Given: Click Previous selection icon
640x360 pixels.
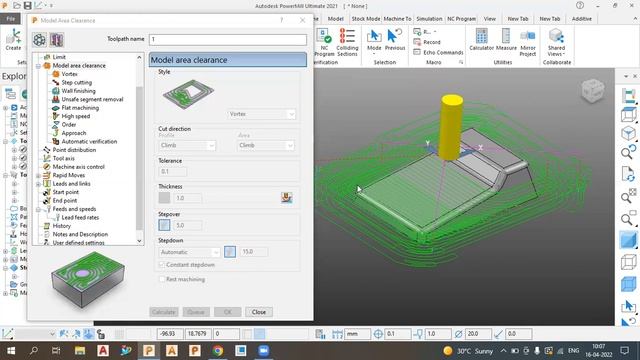Looking at the screenshot, I should pyautogui.click(x=394, y=36).
